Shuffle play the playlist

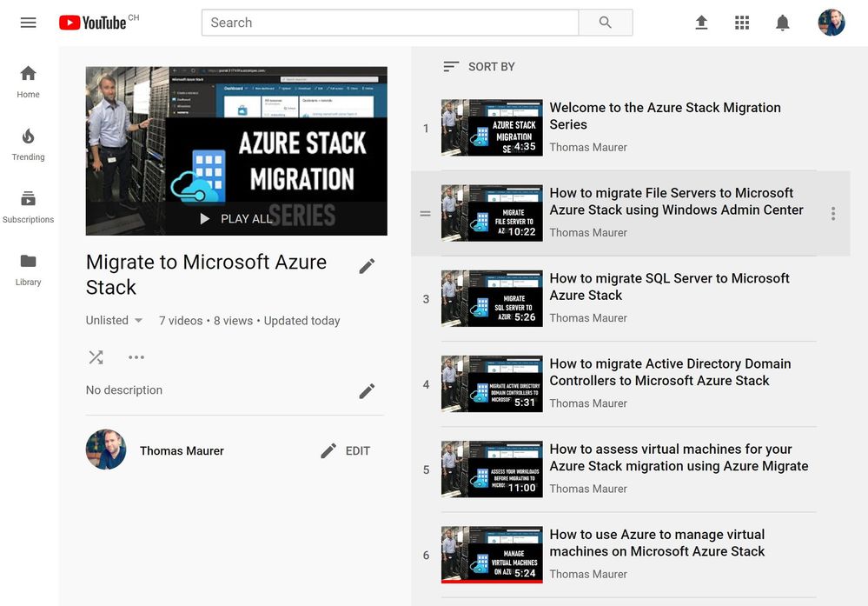point(96,357)
